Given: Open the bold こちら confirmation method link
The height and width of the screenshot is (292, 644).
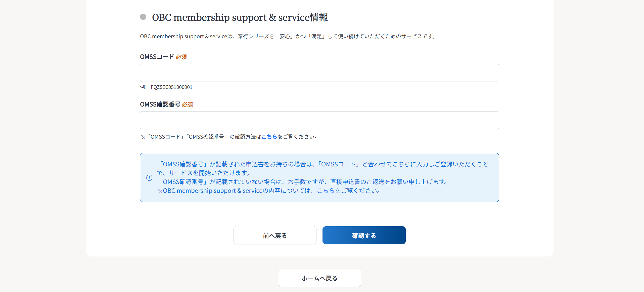Looking at the screenshot, I should [x=269, y=137].
